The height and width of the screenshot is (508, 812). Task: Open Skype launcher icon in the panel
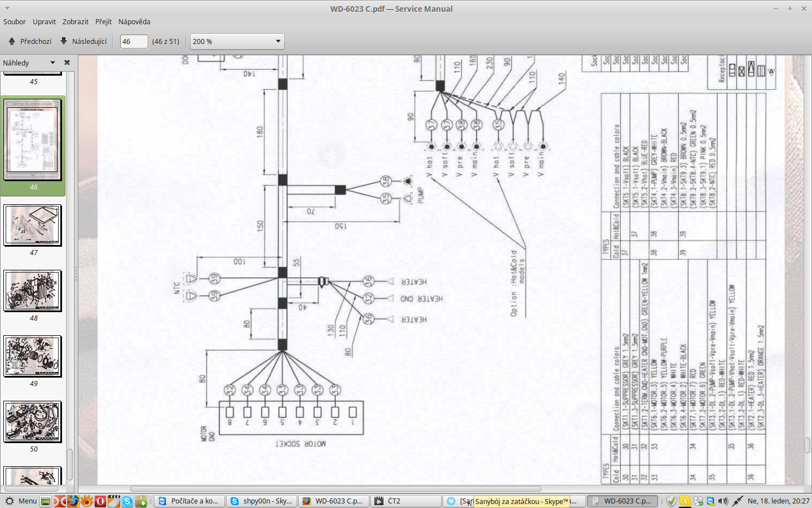pyautogui.click(x=127, y=501)
